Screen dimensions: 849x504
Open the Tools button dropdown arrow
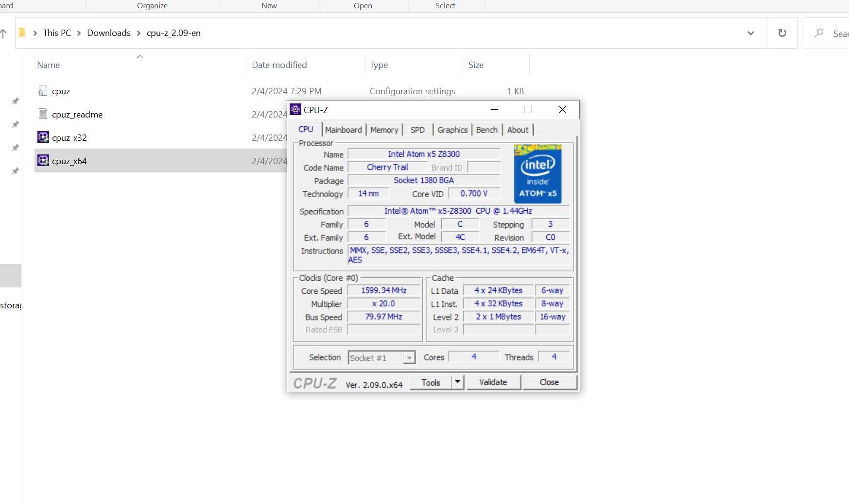tap(457, 382)
